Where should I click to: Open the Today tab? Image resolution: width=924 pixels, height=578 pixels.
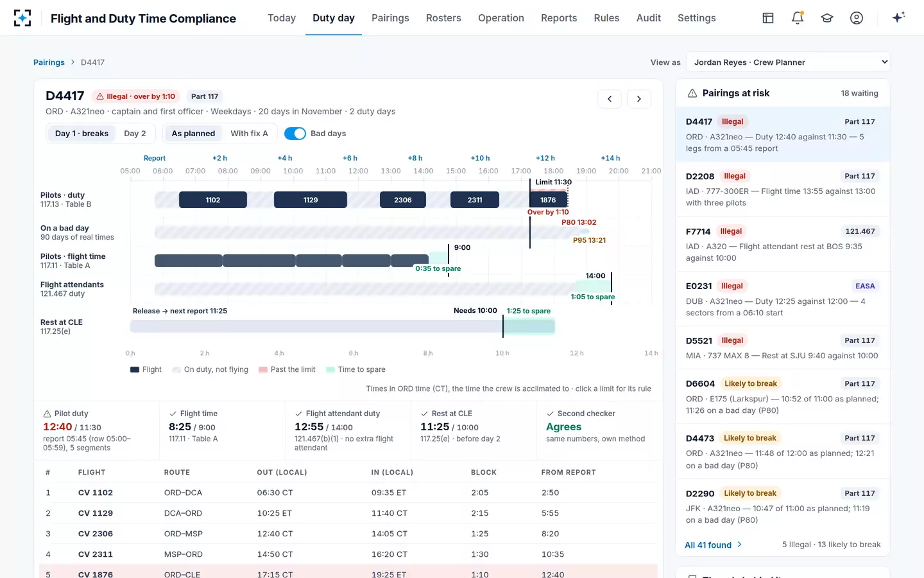(x=282, y=18)
